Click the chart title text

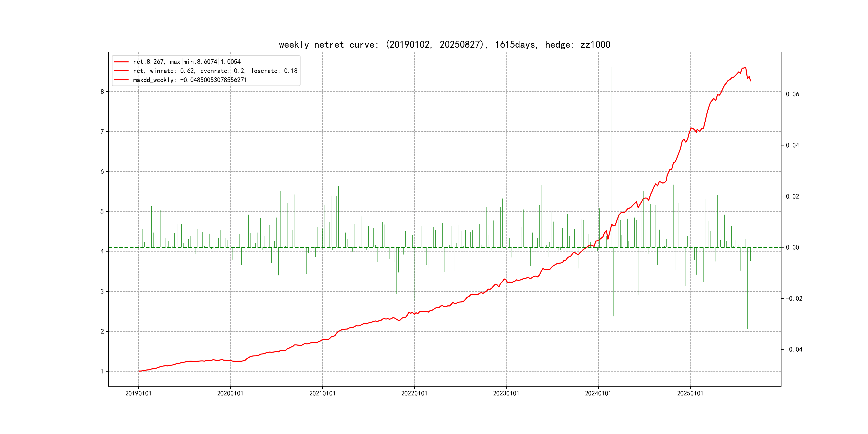444,44
